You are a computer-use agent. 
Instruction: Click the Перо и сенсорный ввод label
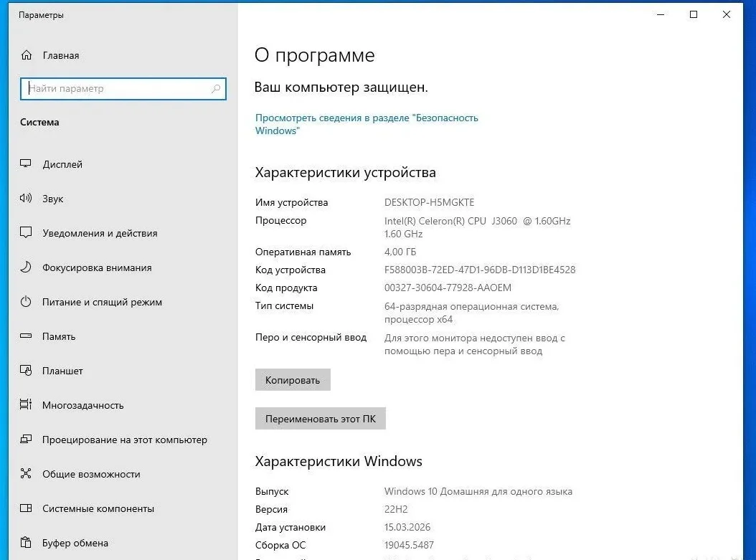pos(311,337)
